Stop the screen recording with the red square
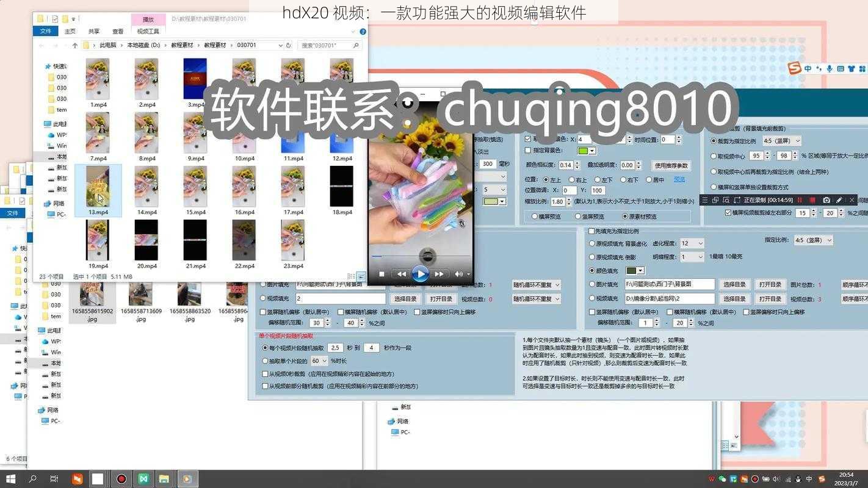This screenshot has width=868, height=488. [812, 200]
